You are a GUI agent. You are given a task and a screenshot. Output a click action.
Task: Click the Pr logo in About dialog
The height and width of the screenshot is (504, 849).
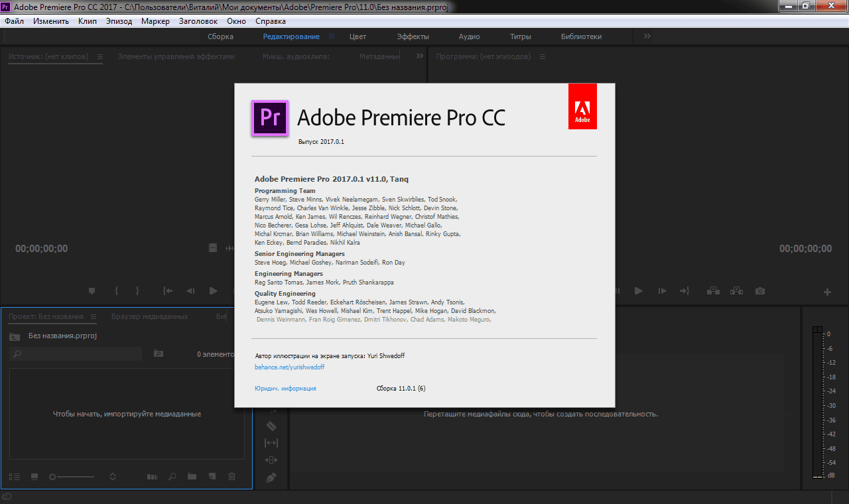click(270, 118)
